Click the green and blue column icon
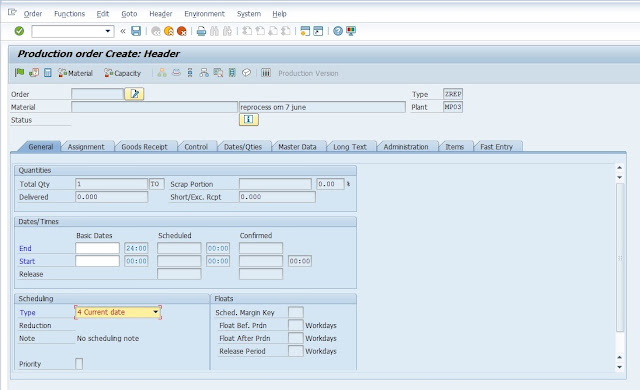The height and width of the screenshot is (390, 640). pos(232,73)
